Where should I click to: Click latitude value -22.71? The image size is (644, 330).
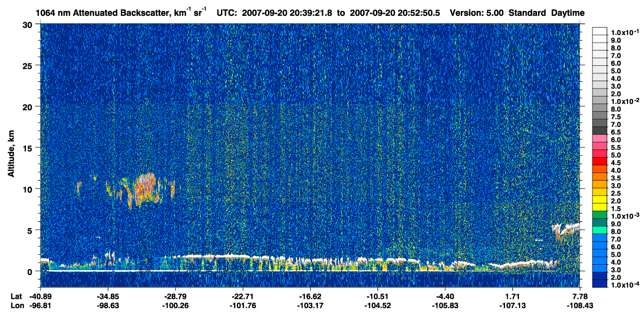point(242,296)
